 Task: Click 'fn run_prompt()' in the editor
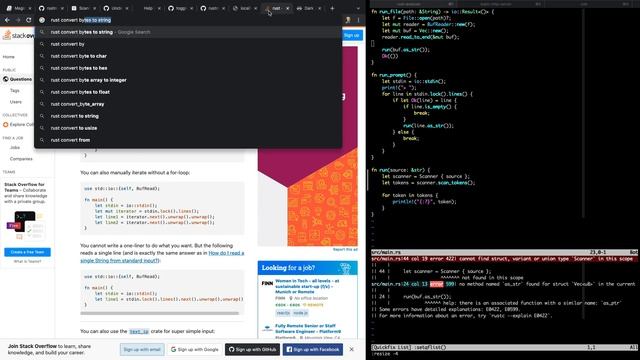point(394,75)
